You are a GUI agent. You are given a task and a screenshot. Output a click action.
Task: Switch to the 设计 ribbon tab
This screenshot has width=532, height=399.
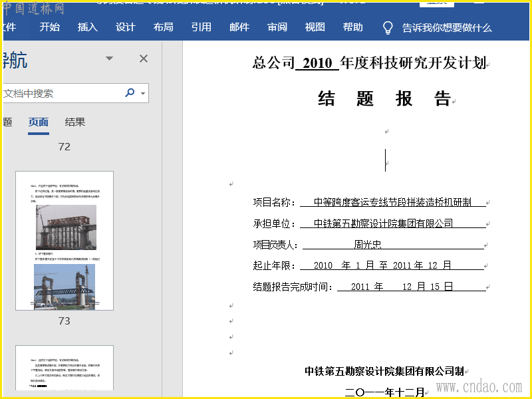[x=126, y=27]
